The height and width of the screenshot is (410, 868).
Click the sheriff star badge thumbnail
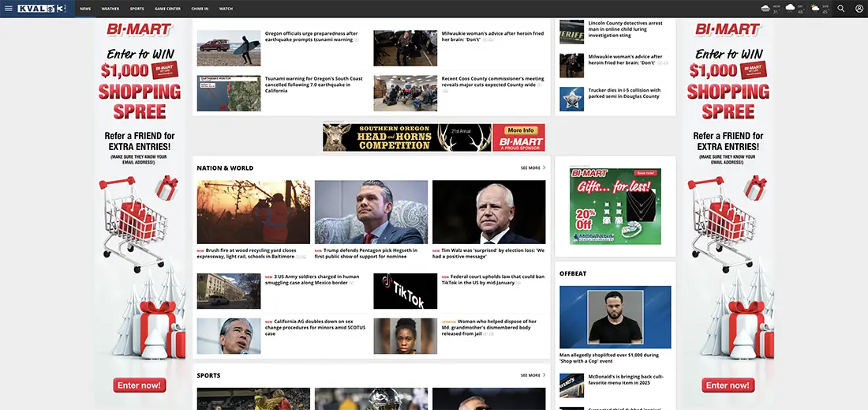click(x=571, y=100)
